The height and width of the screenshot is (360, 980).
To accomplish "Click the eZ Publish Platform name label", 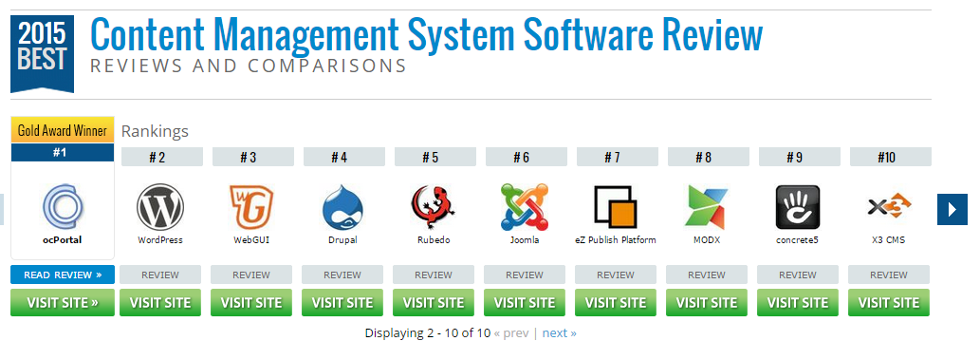I will tap(616, 239).
